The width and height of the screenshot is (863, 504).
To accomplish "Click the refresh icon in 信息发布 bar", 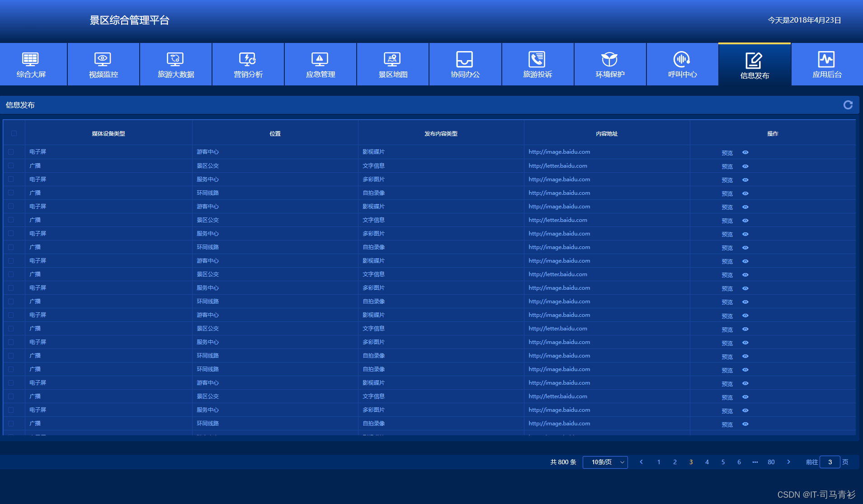I will coord(849,104).
